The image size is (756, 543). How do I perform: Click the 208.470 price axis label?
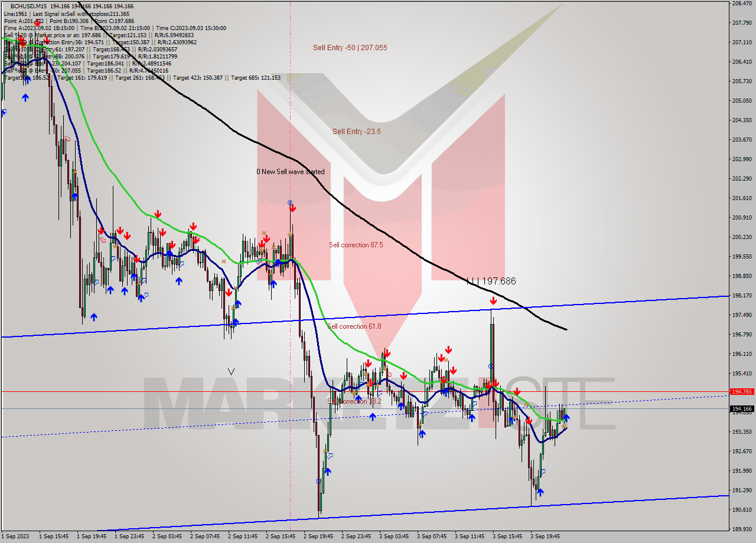tap(741, 4)
